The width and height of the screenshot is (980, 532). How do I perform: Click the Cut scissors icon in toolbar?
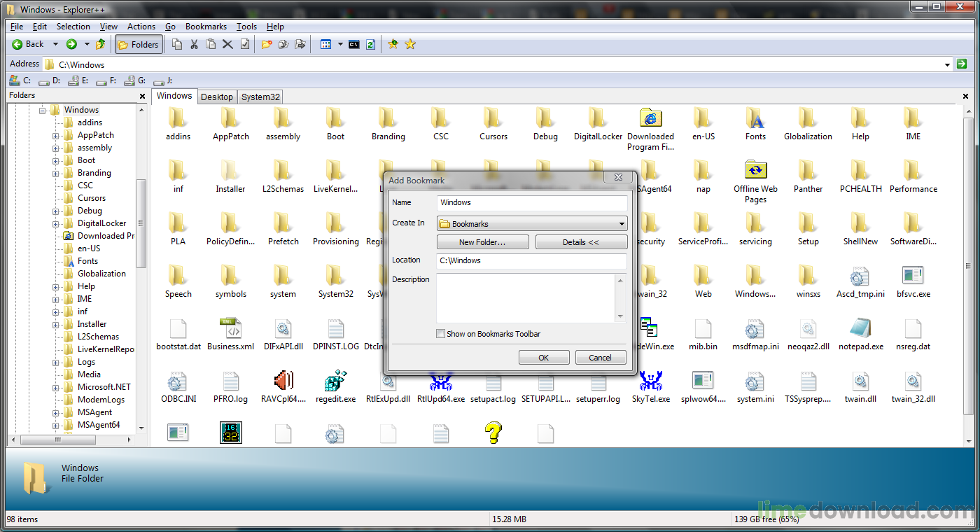[194, 44]
